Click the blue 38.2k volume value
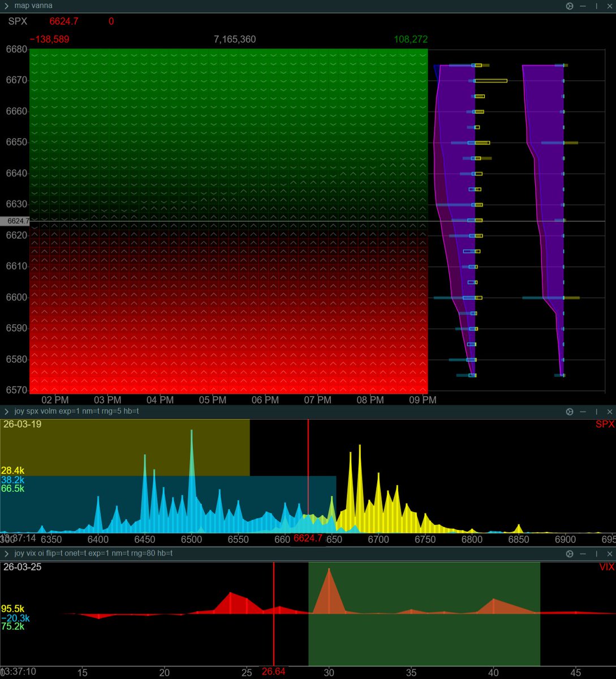This screenshot has height=679, width=616. point(12,480)
